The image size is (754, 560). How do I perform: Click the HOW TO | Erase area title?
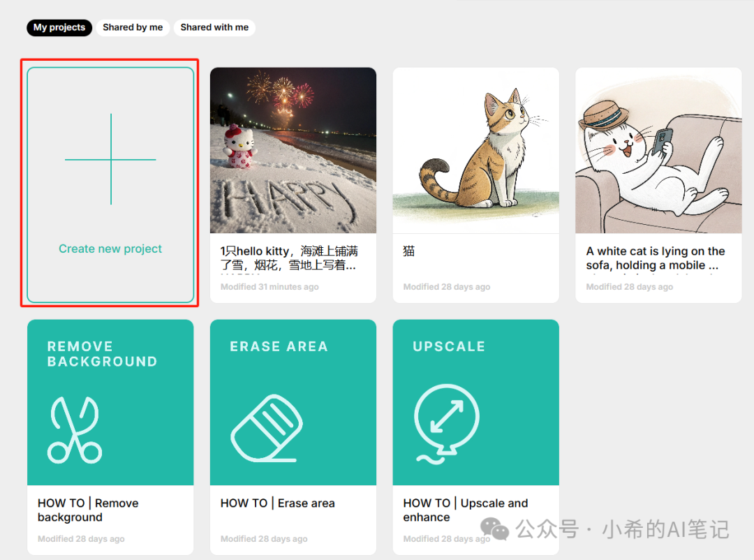[x=277, y=503]
